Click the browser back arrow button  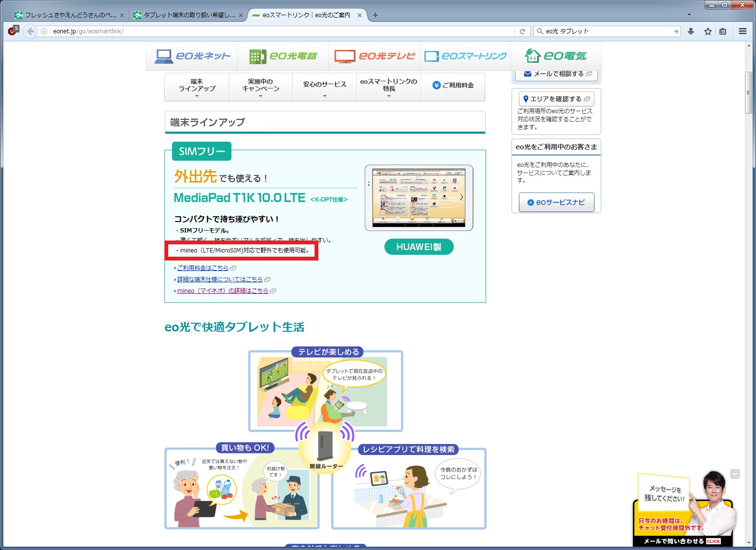tap(30, 31)
